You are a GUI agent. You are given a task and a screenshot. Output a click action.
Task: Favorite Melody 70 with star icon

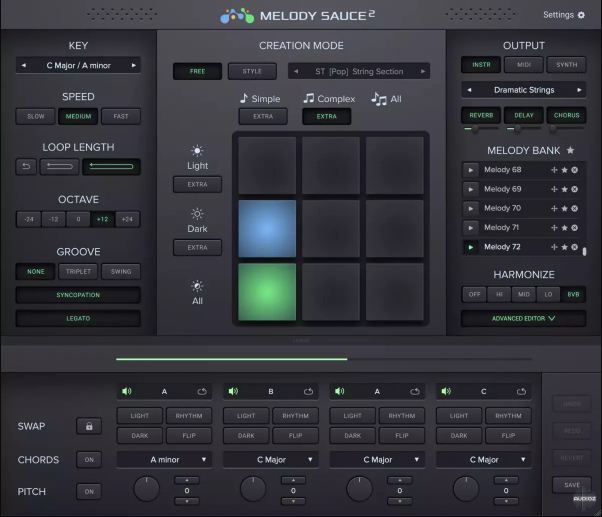click(564, 208)
